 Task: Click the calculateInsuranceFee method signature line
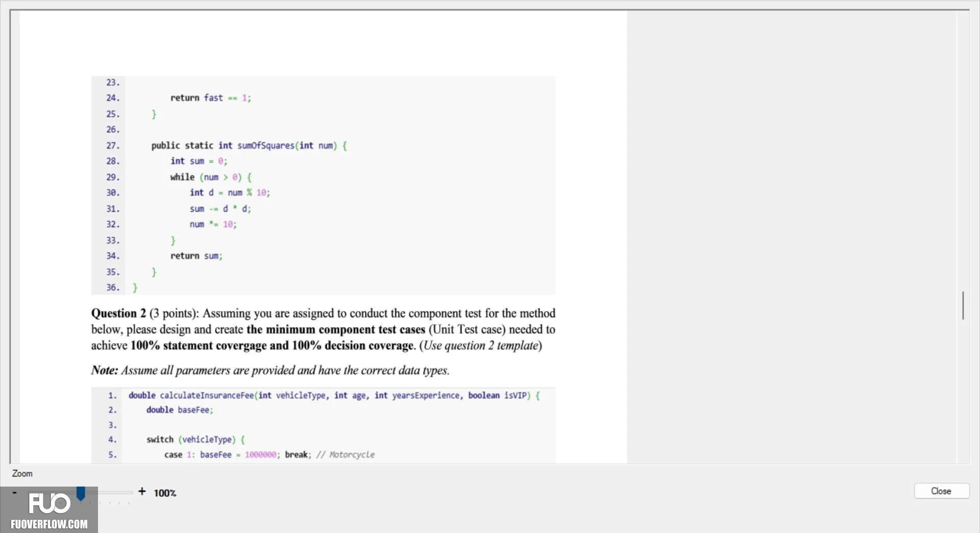[334, 395]
